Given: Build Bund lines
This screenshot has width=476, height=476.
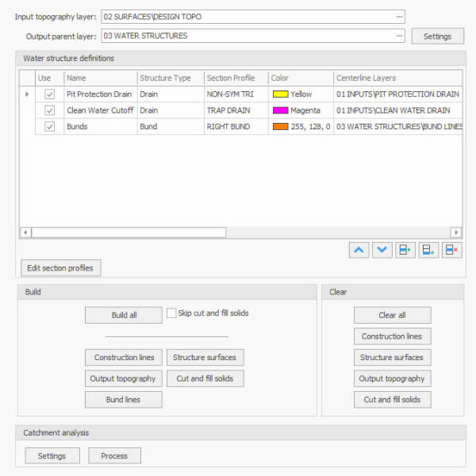Looking at the screenshot, I should pyautogui.click(x=124, y=400).
